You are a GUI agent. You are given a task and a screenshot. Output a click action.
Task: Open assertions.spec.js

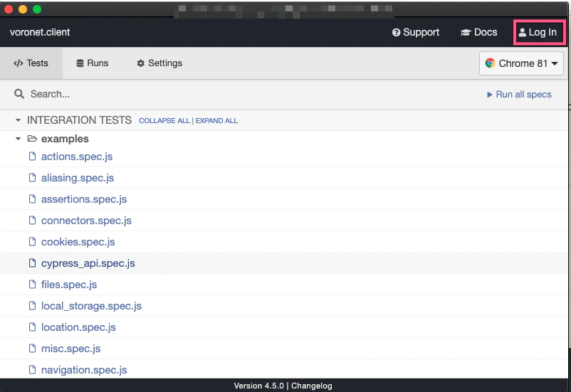coord(84,199)
